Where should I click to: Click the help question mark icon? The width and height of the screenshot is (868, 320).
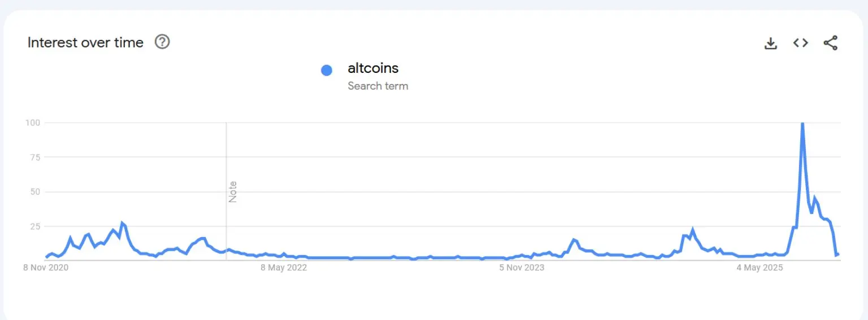click(162, 42)
